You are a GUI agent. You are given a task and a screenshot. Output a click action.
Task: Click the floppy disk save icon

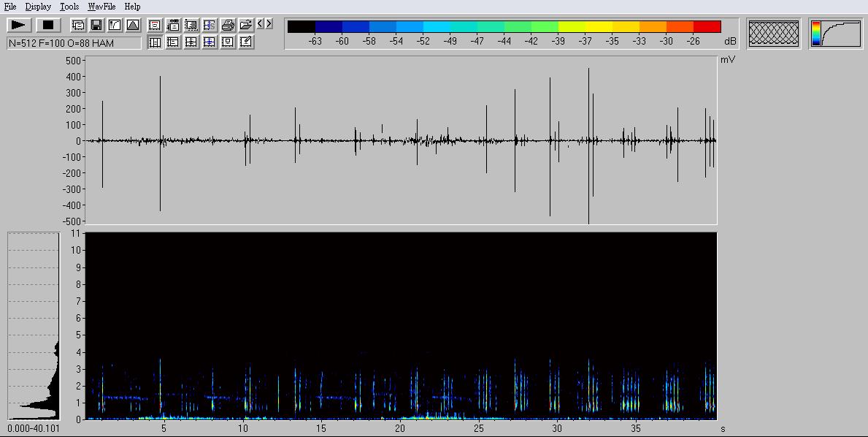tap(96, 25)
